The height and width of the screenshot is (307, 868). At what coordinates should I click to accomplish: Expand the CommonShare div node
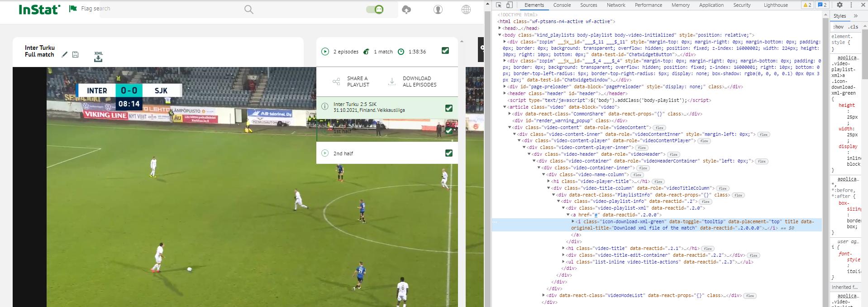coord(510,114)
